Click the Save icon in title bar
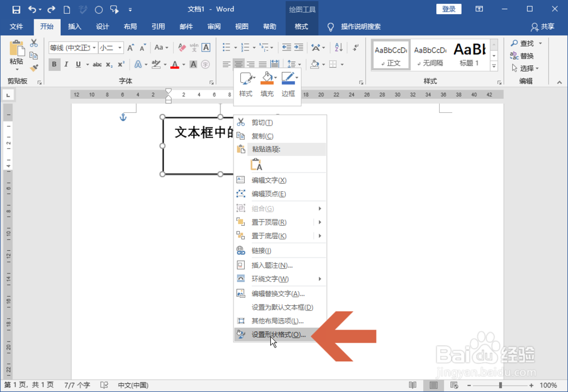Viewport: 568px width, 392px height. tap(16, 10)
